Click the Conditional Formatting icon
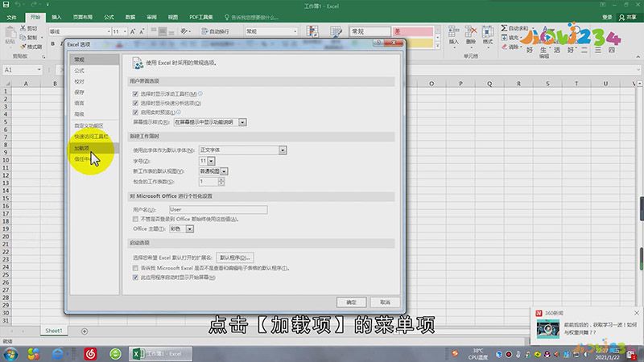 [312, 31]
